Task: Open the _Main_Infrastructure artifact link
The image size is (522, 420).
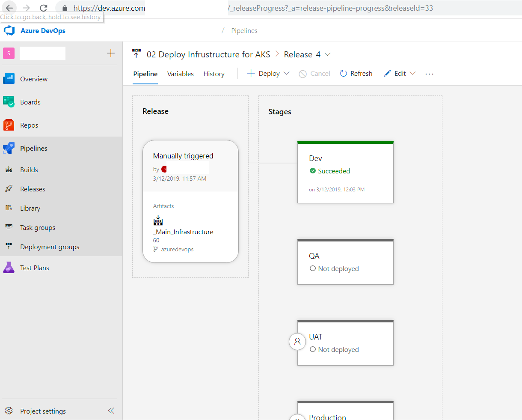Action: (x=183, y=232)
